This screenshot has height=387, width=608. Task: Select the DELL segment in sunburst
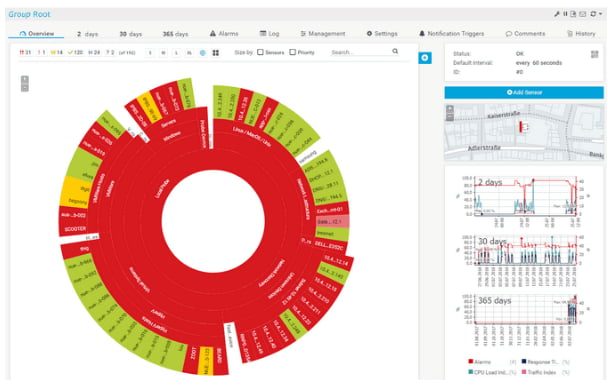coord(330,245)
